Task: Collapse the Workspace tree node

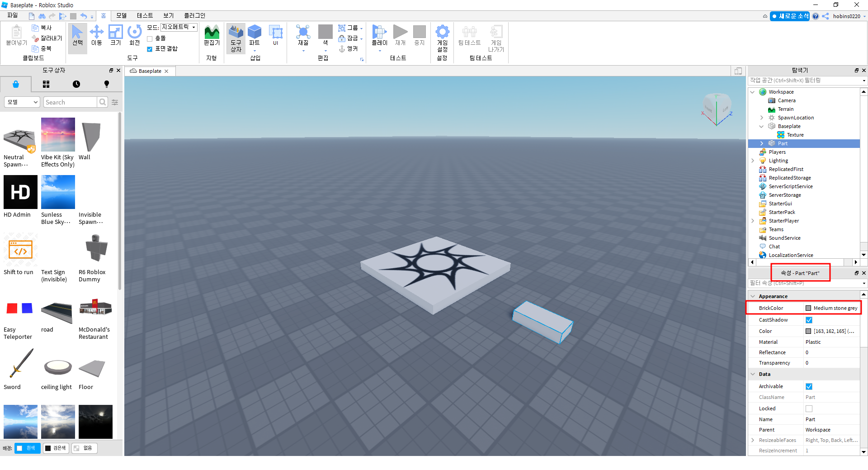Action: click(x=752, y=92)
